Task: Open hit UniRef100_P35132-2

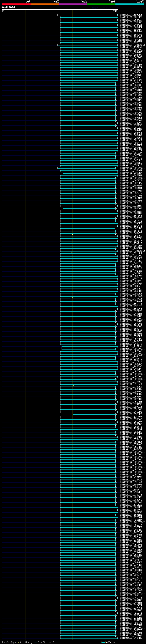Action: point(132,45)
